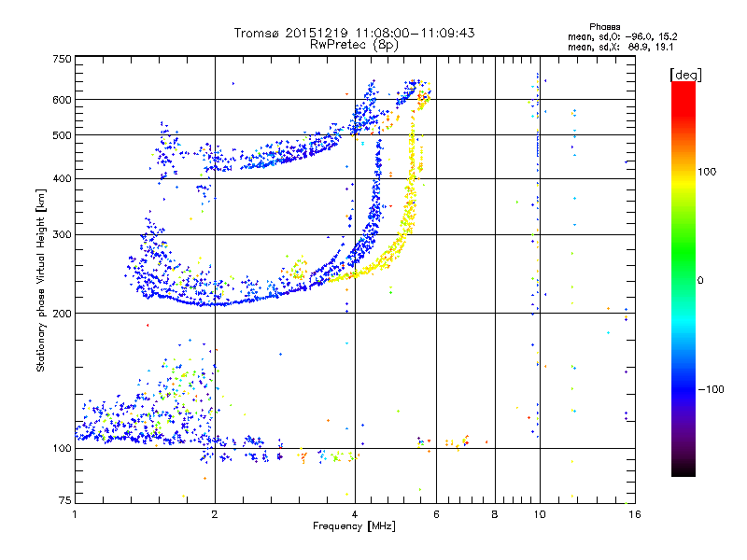Click the y-axis tick label '600'
Image resolution: width=747 pixels, height=560 pixels.
coord(62,100)
